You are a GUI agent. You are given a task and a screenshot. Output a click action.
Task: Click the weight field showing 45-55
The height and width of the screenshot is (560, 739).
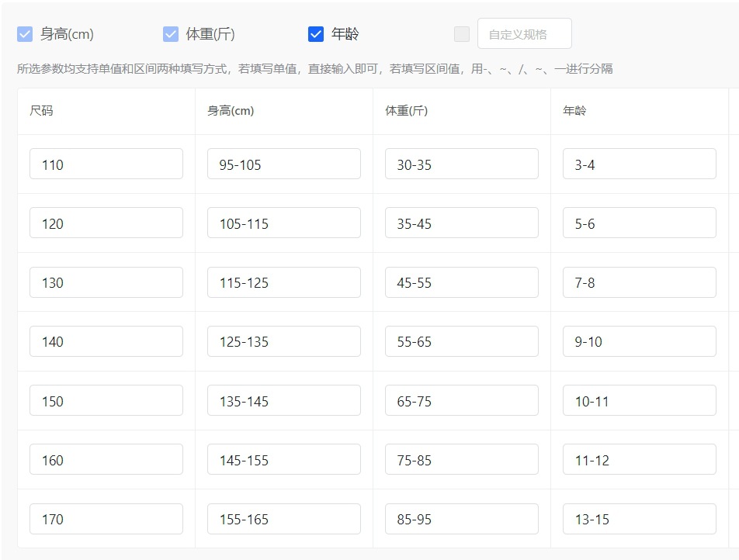pos(462,282)
